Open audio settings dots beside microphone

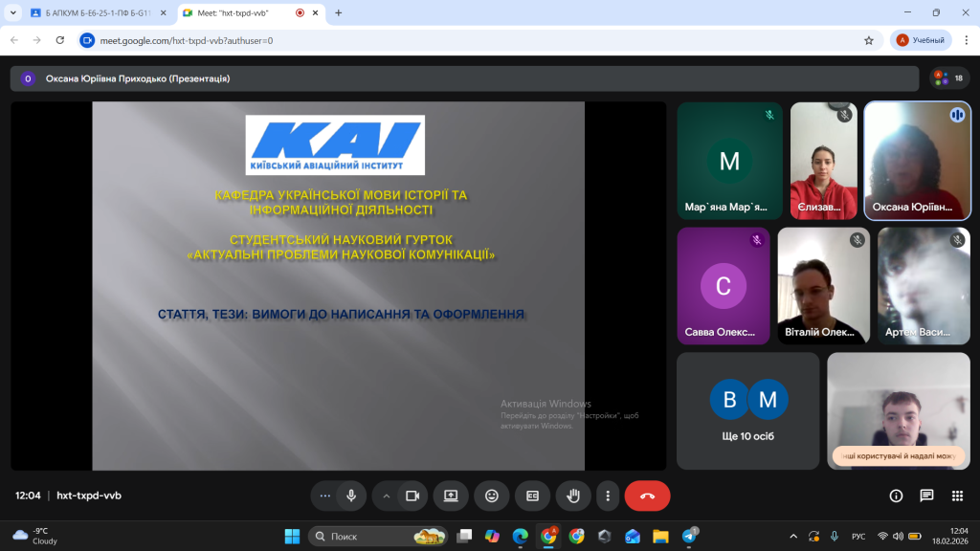coord(325,496)
